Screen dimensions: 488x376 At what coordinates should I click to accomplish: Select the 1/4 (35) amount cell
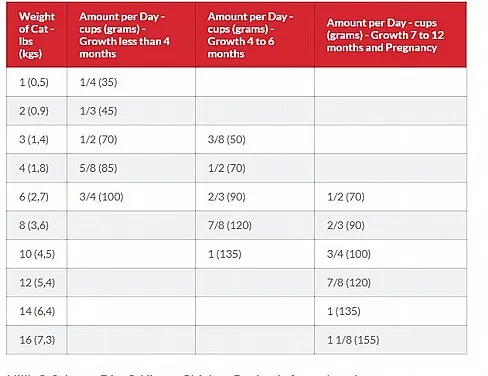tap(131, 82)
